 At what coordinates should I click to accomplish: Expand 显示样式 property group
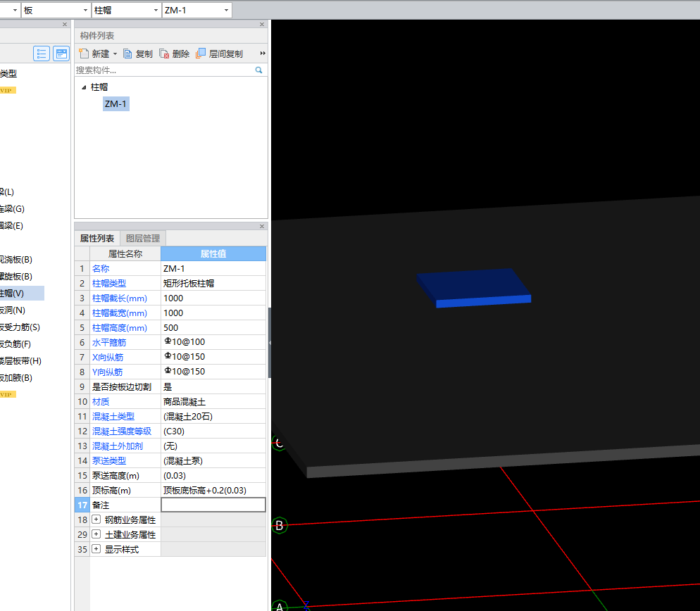coord(96,549)
